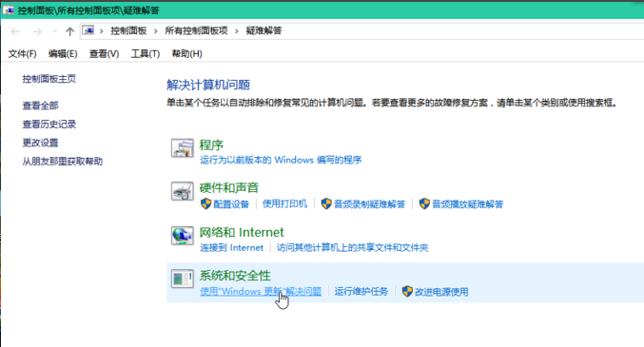Click the Control Panel icon in address bar
Viewport: 644px width, 347px height.
point(88,30)
